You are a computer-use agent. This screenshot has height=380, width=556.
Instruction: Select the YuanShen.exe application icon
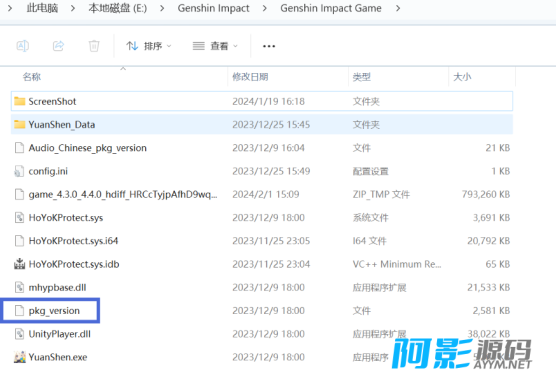coord(20,357)
